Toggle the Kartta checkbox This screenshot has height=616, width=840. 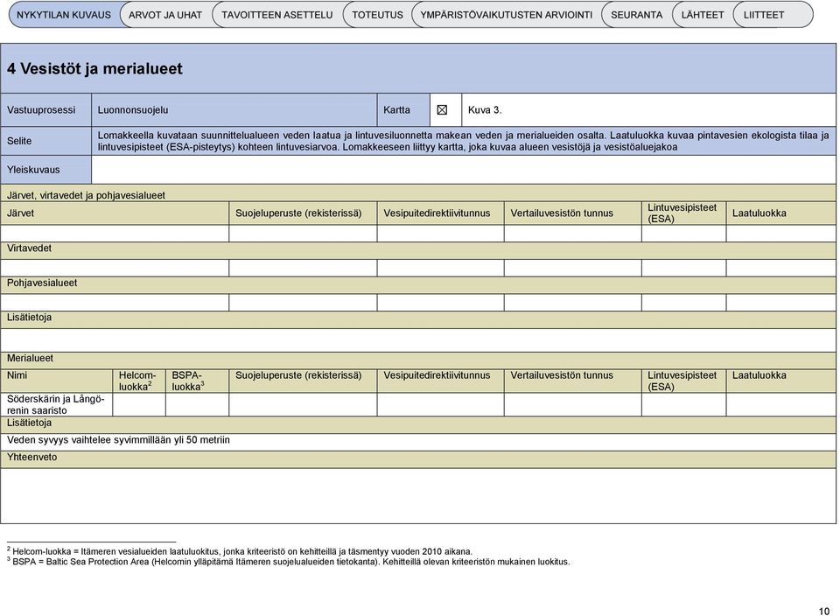pos(442,109)
